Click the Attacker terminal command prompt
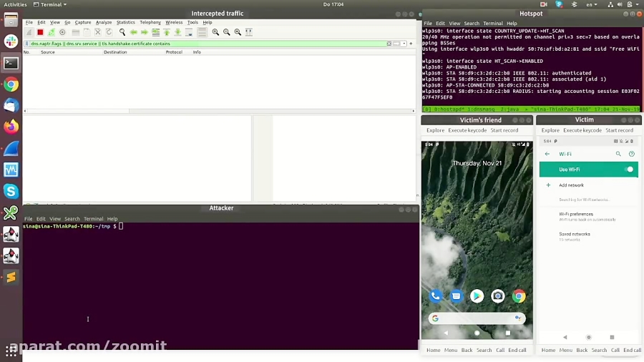 121,226
